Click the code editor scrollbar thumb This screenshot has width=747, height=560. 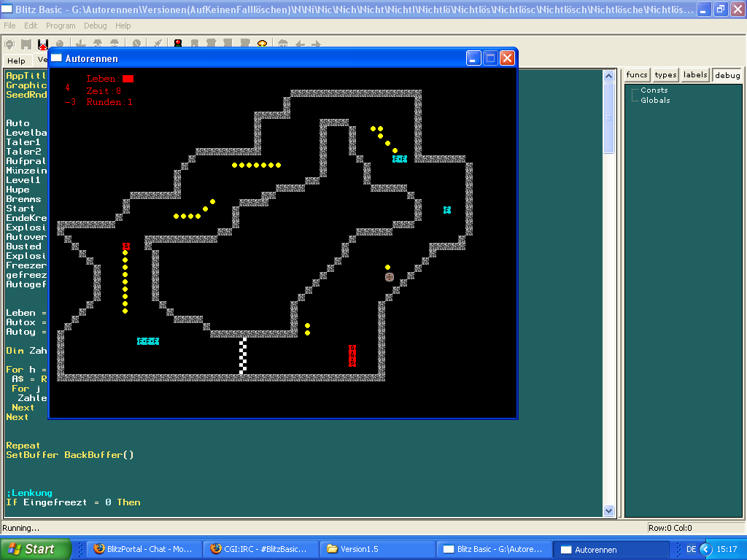[609, 117]
